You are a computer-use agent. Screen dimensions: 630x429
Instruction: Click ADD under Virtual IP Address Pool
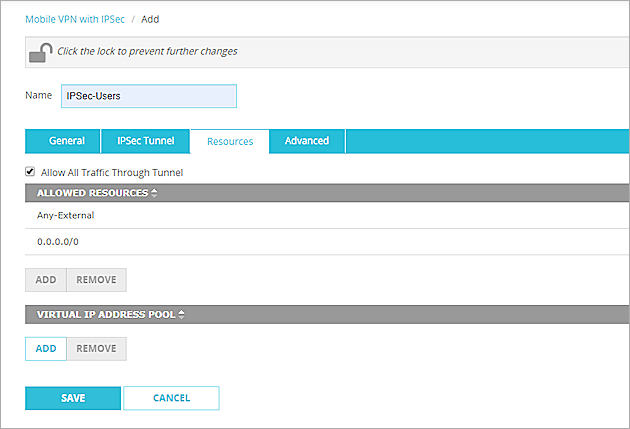(x=46, y=348)
